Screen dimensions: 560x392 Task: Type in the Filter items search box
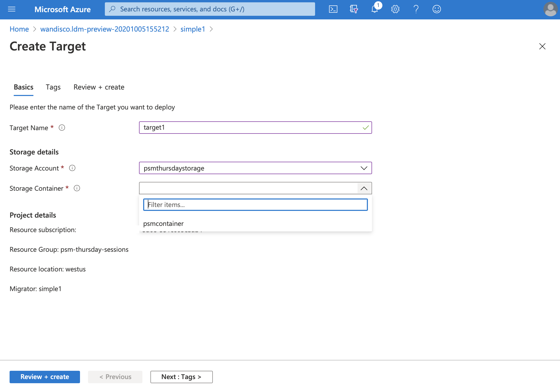[x=255, y=204]
